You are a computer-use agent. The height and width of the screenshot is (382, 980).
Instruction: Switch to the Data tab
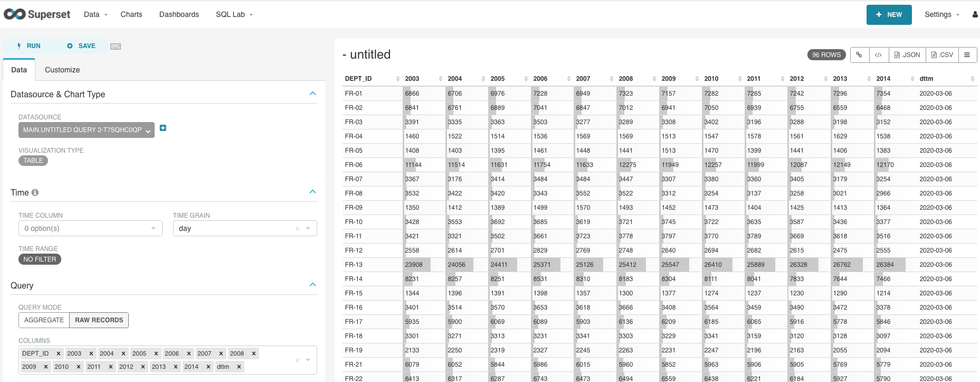(x=19, y=70)
